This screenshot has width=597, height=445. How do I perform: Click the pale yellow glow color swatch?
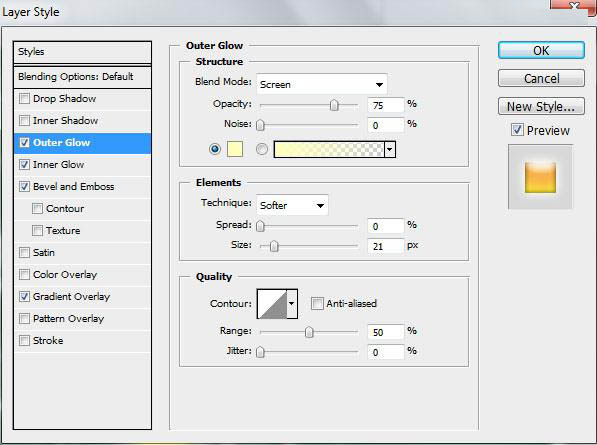235,149
